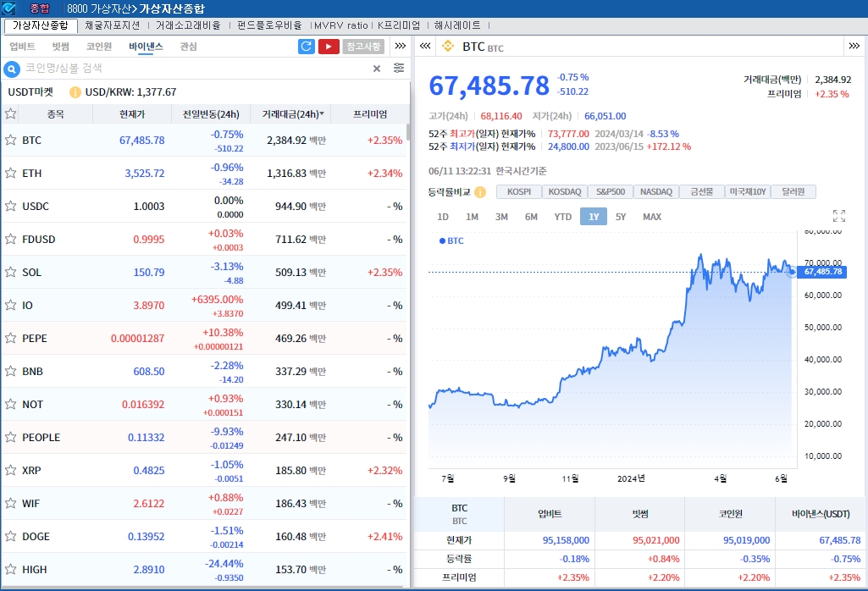868x591 pixels.
Task: Toggle BTC legend in chart
Action: [451, 240]
